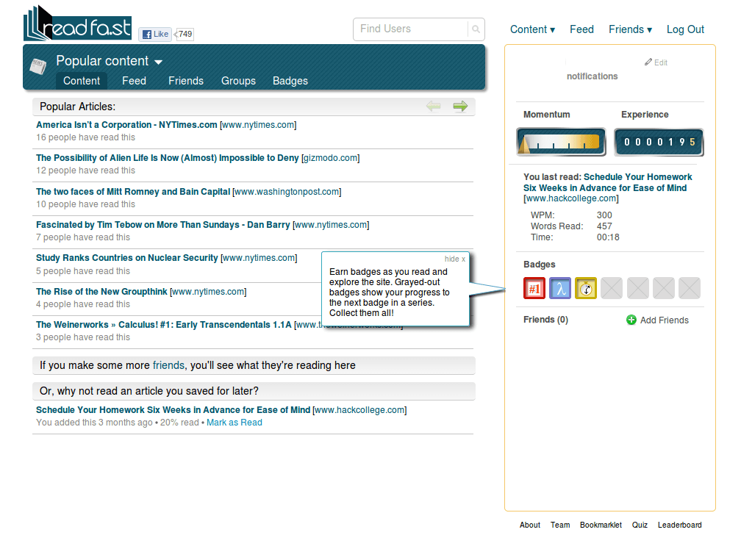Open the yellow stopwatch badge

click(586, 288)
